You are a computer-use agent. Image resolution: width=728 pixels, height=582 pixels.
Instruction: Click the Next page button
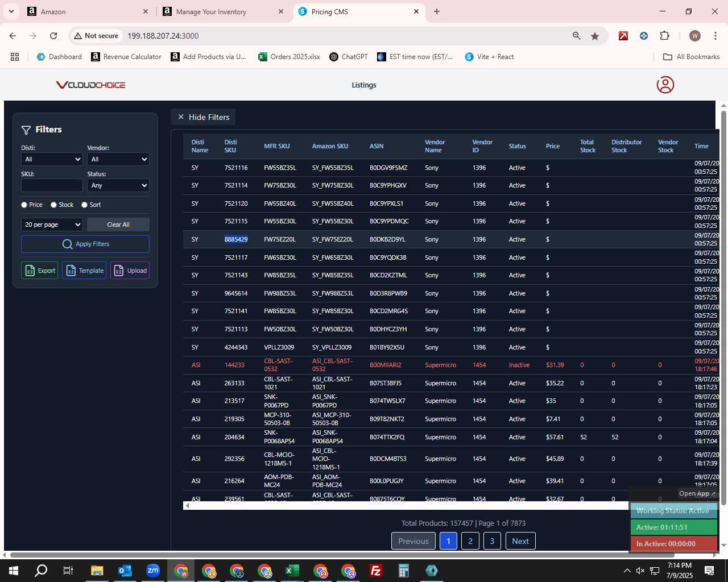(520, 541)
